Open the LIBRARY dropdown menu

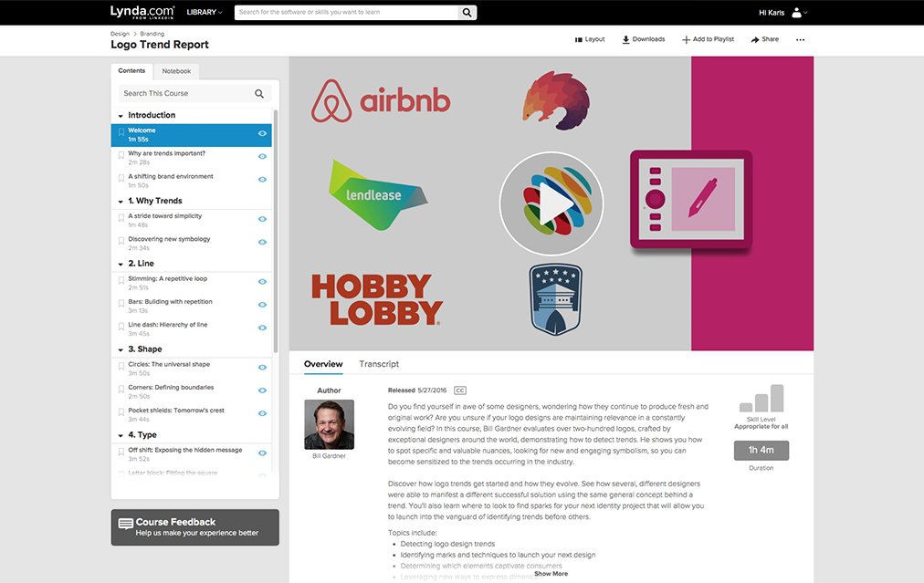point(205,13)
